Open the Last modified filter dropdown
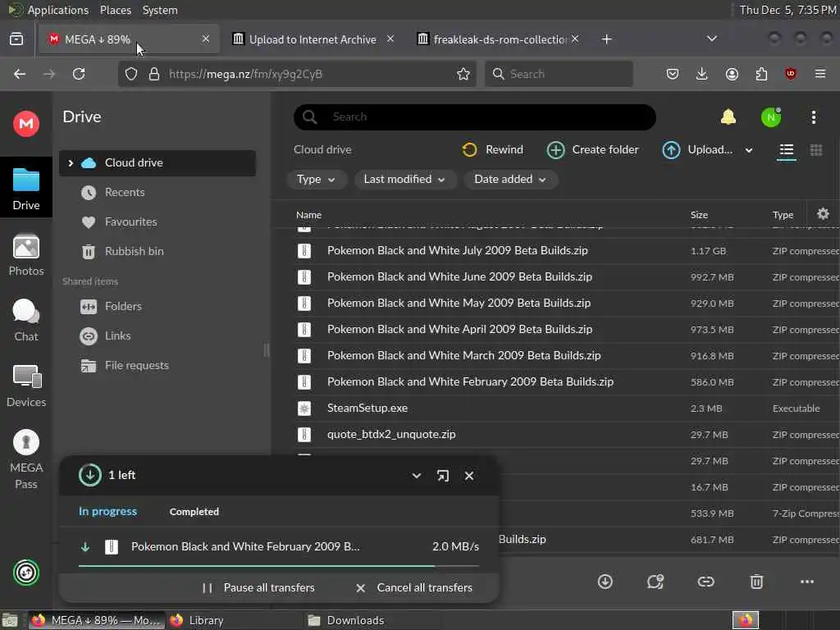Image resolution: width=840 pixels, height=630 pixels. [404, 180]
